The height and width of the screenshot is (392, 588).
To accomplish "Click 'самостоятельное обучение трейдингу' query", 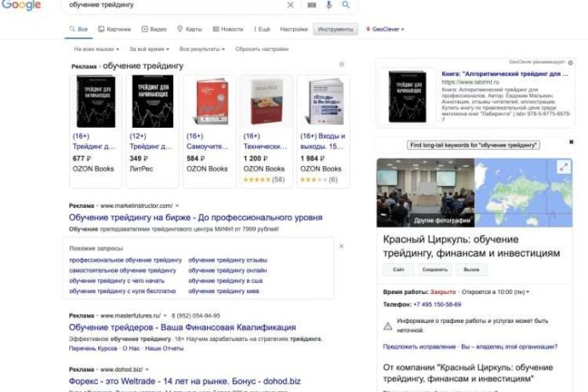I will [122, 270].
